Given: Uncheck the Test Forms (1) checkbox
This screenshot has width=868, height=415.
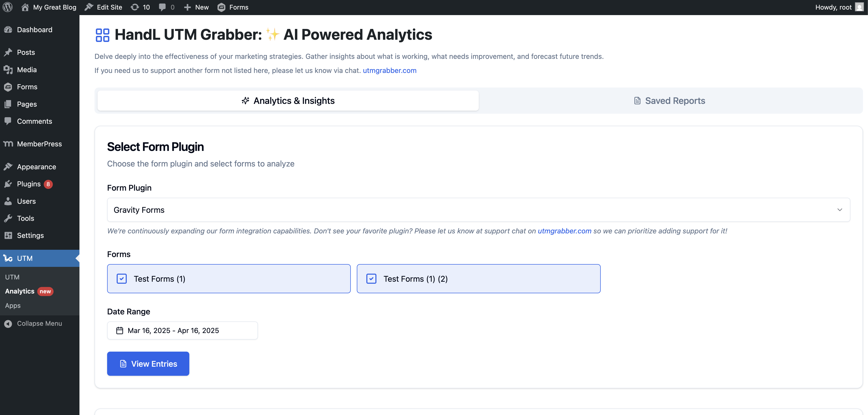Looking at the screenshot, I should click(122, 279).
